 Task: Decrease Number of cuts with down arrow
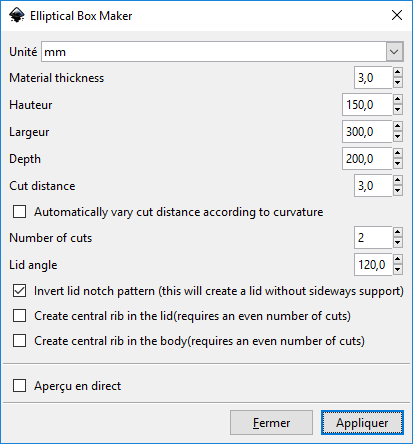(x=397, y=243)
